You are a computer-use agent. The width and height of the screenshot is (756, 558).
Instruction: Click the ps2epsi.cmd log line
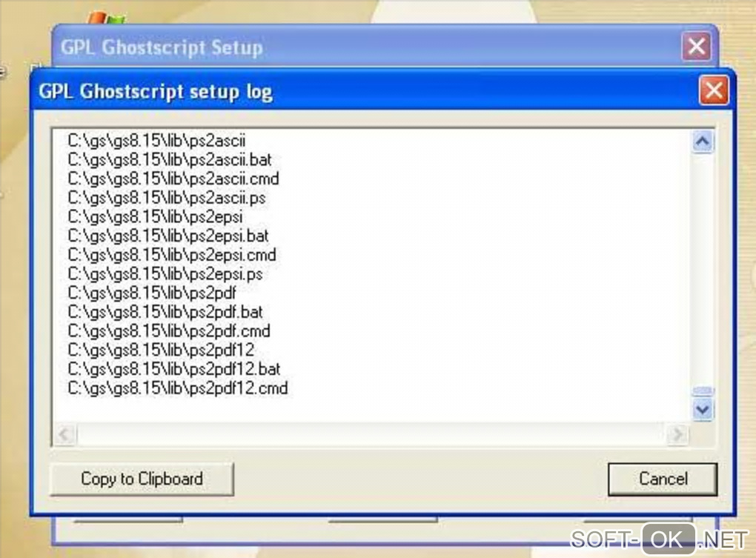172,255
